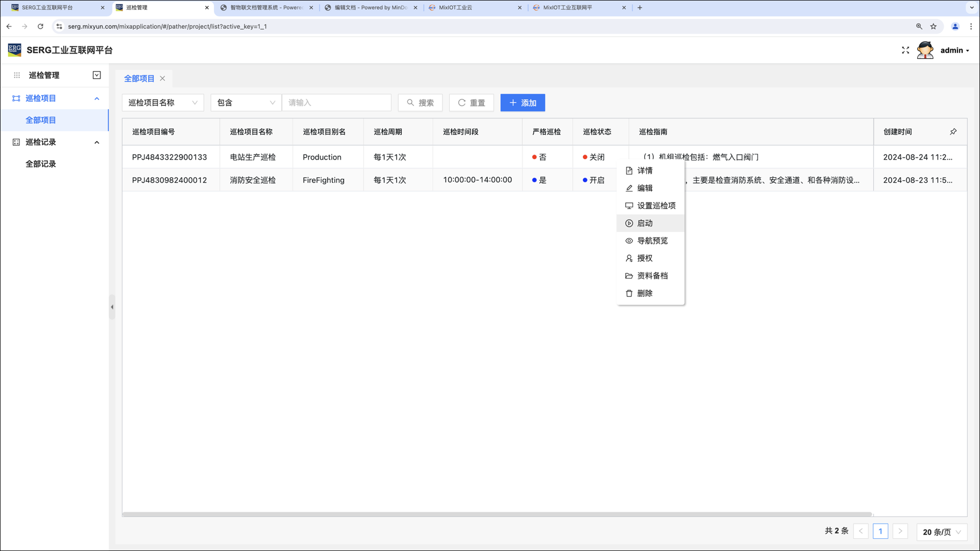Toggle the checkbox-style icon next to 巡检管理
The width and height of the screenshot is (980, 551).
point(96,75)
